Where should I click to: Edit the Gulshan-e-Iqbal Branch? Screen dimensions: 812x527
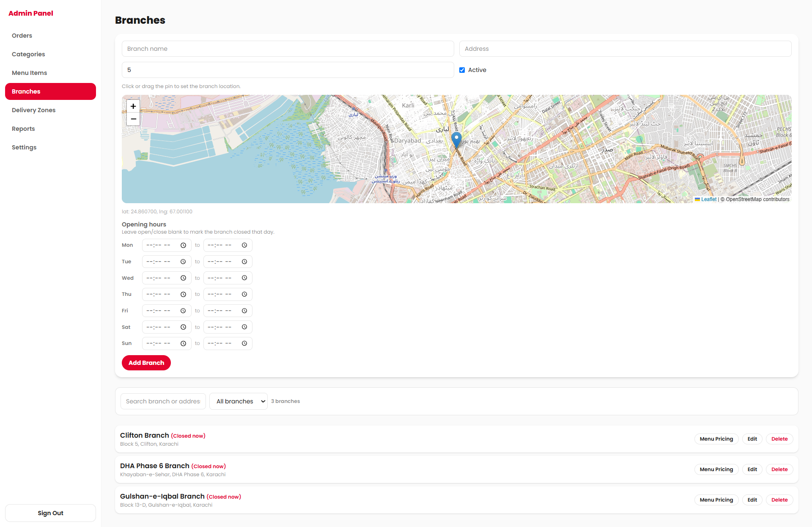pos(752,500)
